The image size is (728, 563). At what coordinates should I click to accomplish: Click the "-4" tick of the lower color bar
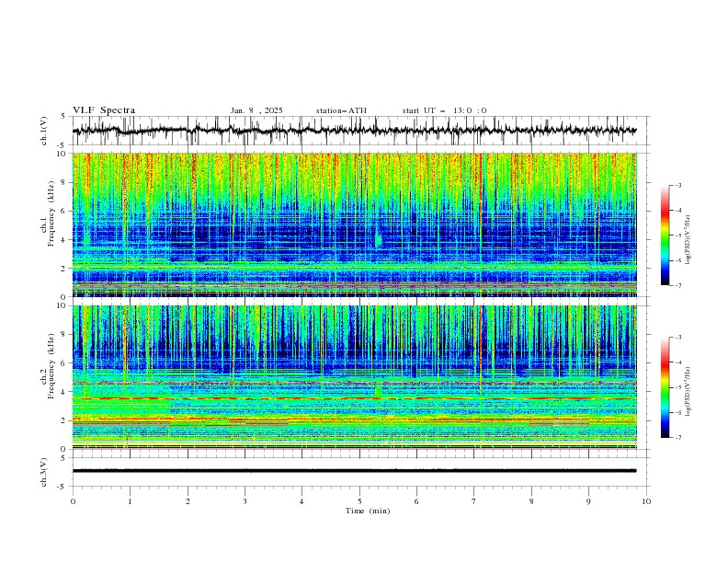point(677,362)
